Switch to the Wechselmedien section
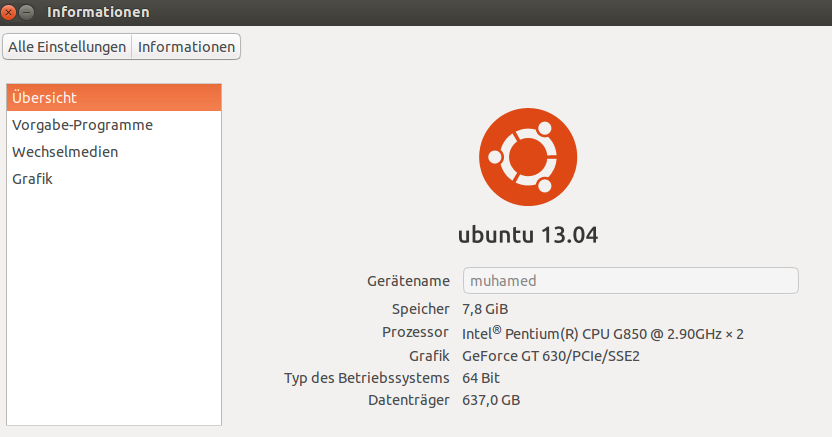 click(65, 152)
